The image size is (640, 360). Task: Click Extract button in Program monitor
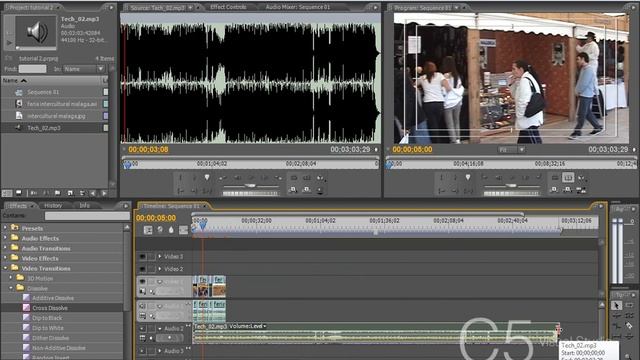[x=567, y=190]
